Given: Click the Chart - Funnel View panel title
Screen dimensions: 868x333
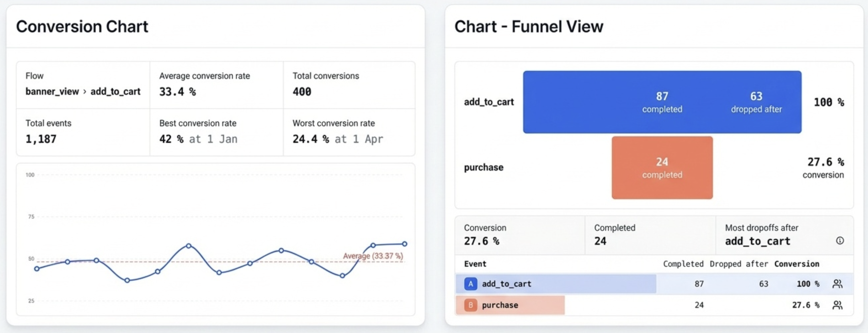Looking at the screenshot, I should click(x=529, y=27).
